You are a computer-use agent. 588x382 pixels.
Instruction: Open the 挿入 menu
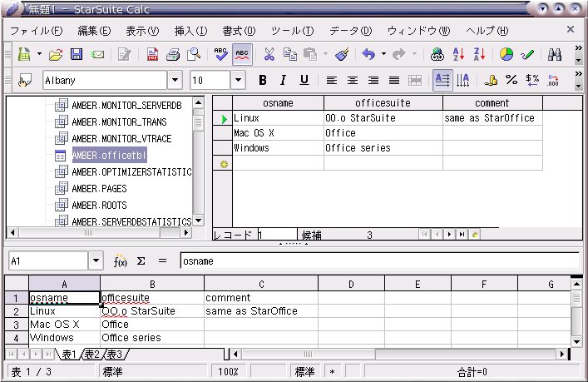point(191,31)
